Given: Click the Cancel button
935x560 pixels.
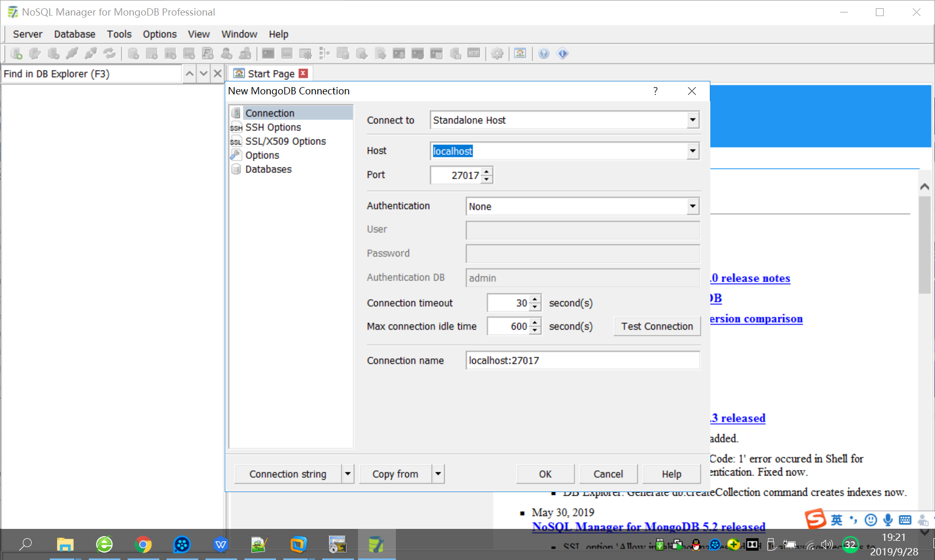Looking at the screenshot, I should coord(608,474).
